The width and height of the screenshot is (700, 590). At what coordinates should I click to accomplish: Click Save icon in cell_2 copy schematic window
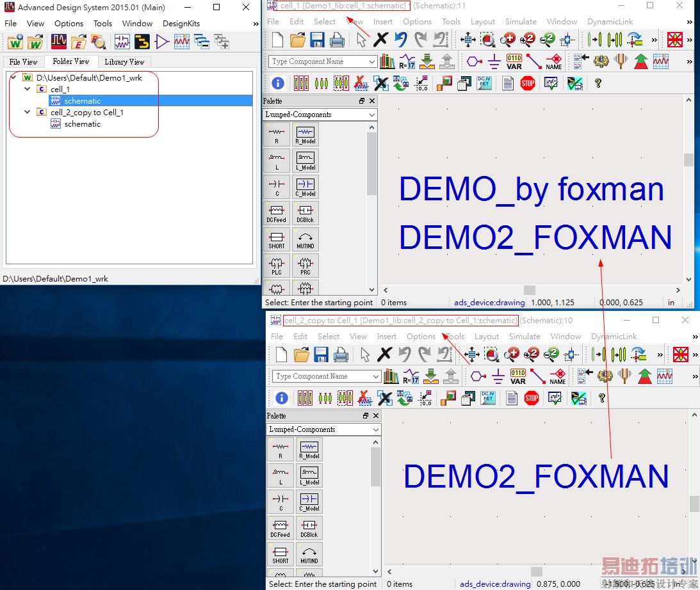(321, 355)
